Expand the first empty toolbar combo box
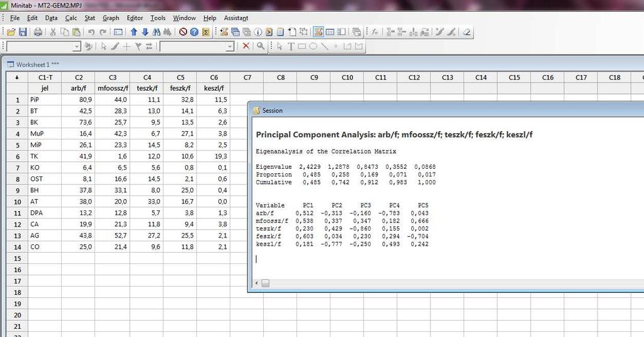 76,47
